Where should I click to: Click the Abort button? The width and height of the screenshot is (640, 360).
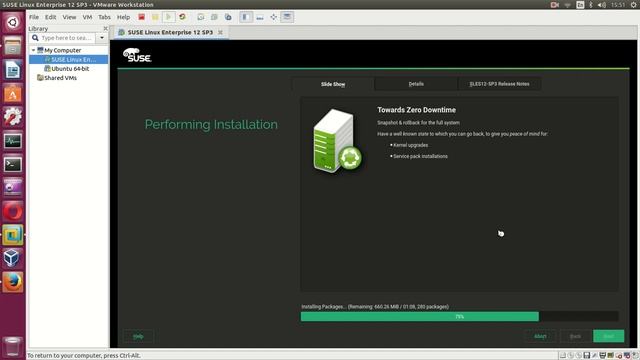tap(540, 336)
